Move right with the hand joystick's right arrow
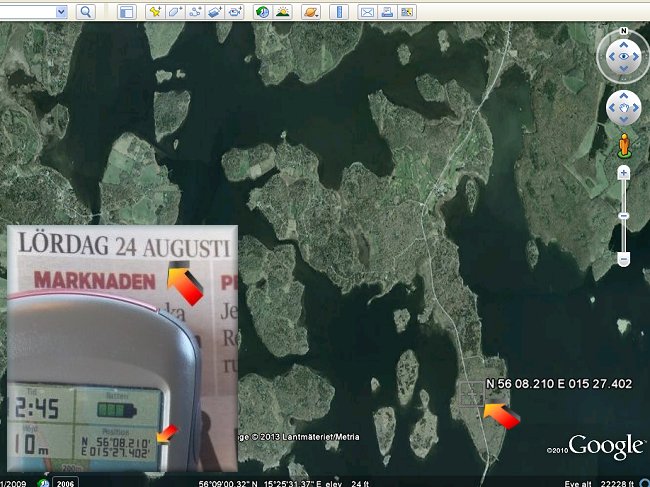This screenshot has width=650, height=487. [x=635, y=108]
